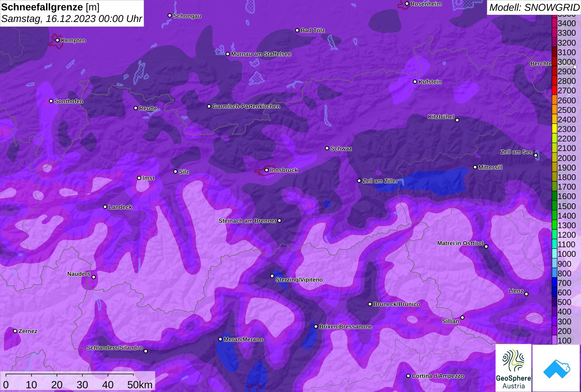Click the Landeck marker dot
The width and height of the screenshot is (581, 392).
pos(105,207)
